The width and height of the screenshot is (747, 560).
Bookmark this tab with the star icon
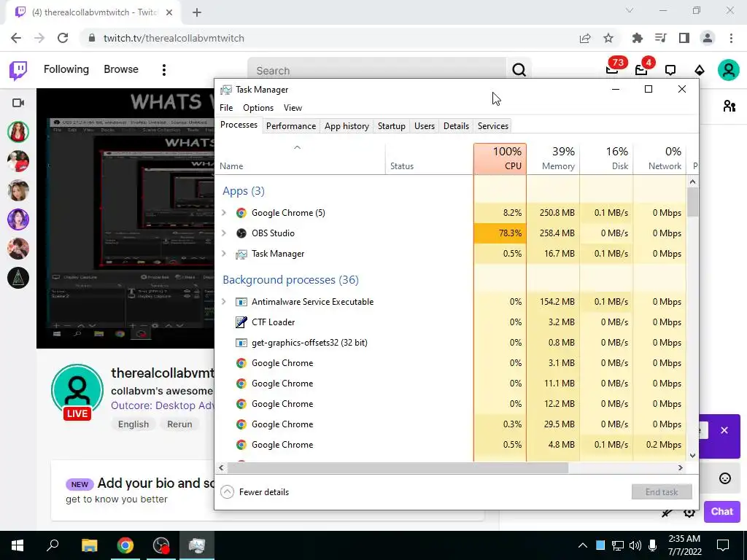pyautogui.click(x=608, y=38)
